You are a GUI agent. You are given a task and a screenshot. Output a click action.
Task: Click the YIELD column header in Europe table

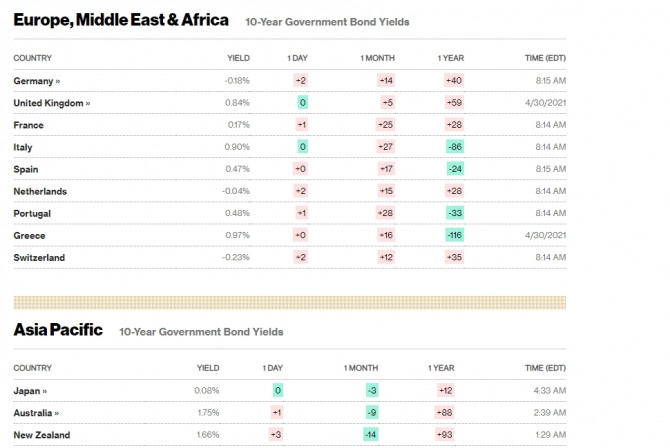click(x=238, y=58)
